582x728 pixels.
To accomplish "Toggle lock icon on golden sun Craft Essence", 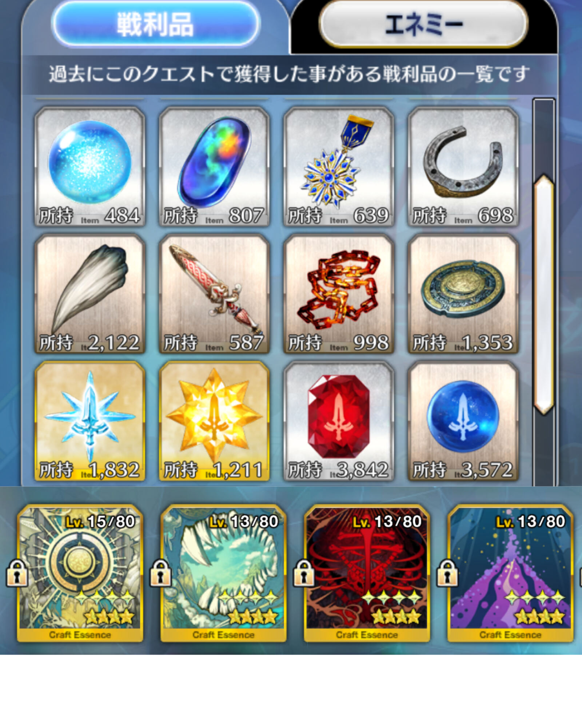I will click(x=17, y=573).
